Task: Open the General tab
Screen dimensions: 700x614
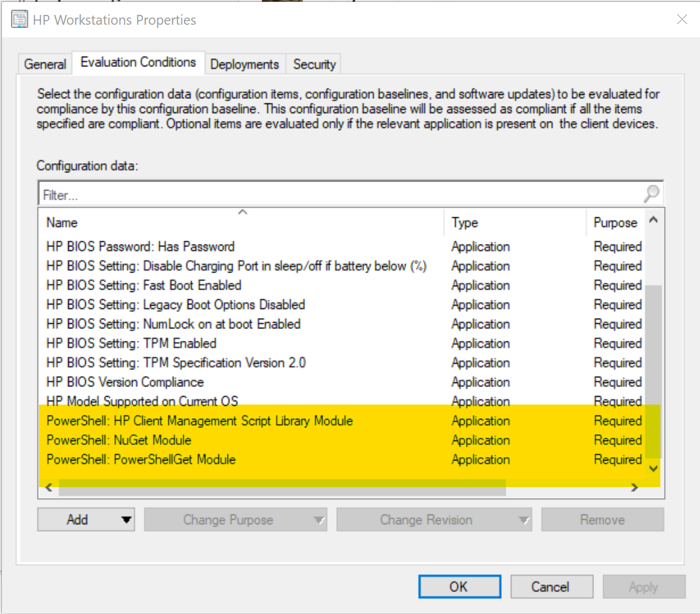Action: pos(44,64)
